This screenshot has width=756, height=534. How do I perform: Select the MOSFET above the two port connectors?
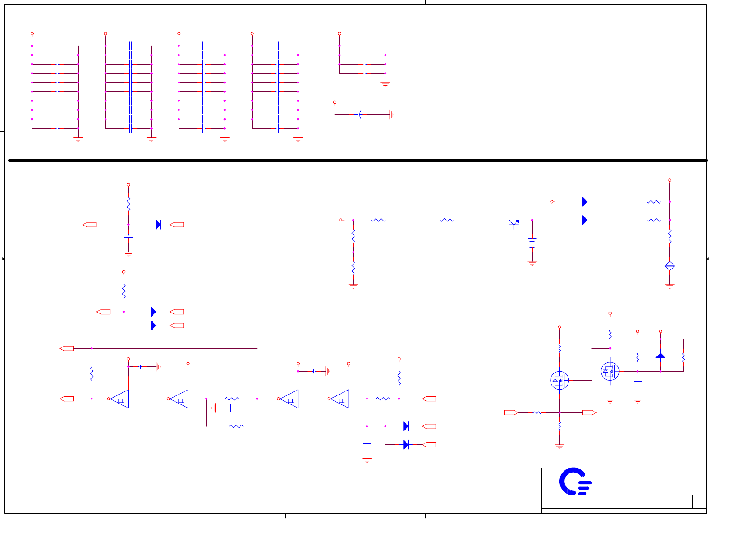point(559,381)
